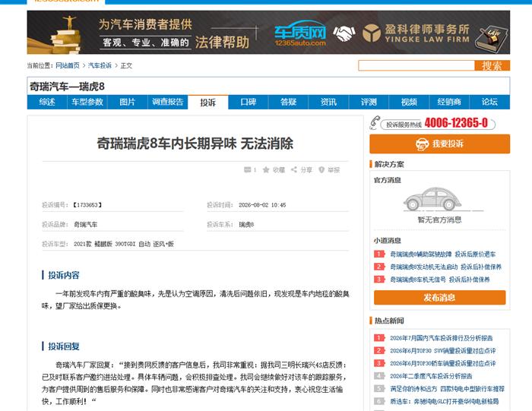Click the article title 奇瑞瑞虎8车内长期异味
The image size is (532, 411).
[195, 144]
